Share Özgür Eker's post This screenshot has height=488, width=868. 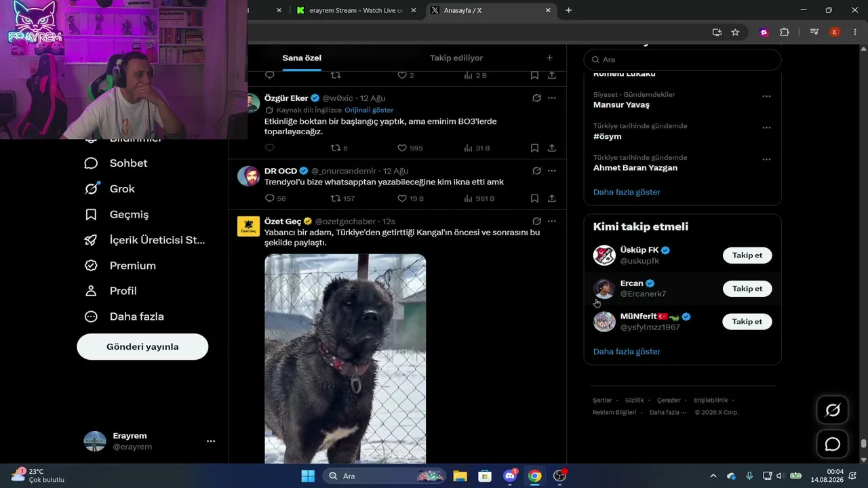552,148
